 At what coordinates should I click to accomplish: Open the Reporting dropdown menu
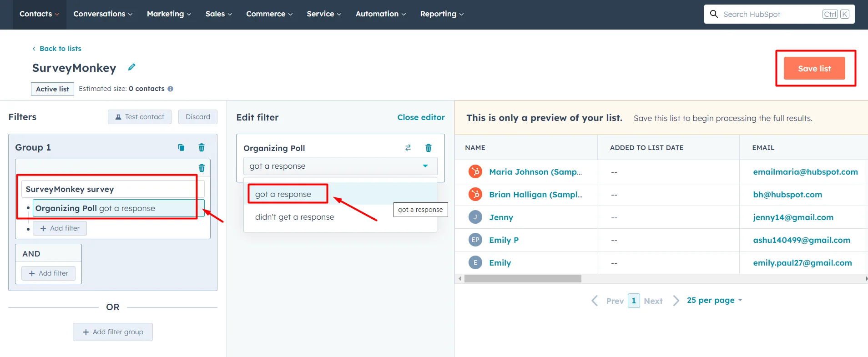(442, 14)
